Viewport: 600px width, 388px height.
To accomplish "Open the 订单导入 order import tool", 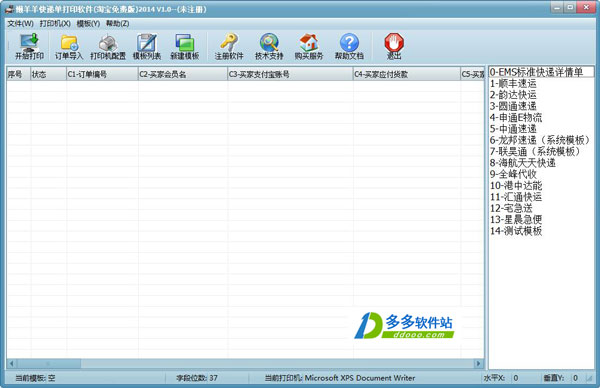I will (x=69, y=46).
